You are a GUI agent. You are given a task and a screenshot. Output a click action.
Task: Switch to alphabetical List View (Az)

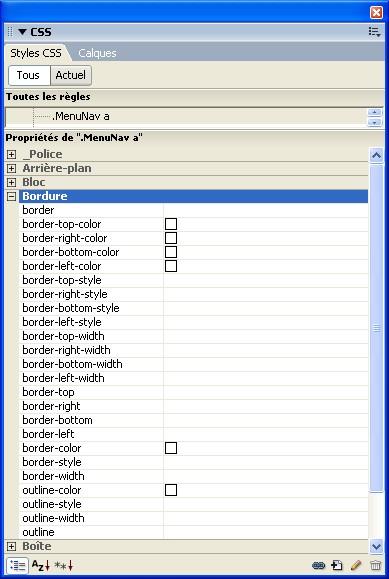[x=40, y=565]
